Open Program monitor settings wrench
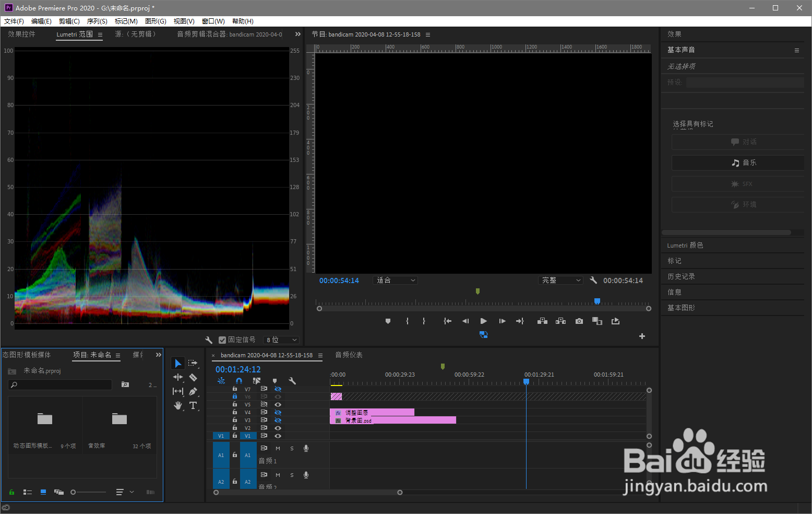 (x=593, y=281)
